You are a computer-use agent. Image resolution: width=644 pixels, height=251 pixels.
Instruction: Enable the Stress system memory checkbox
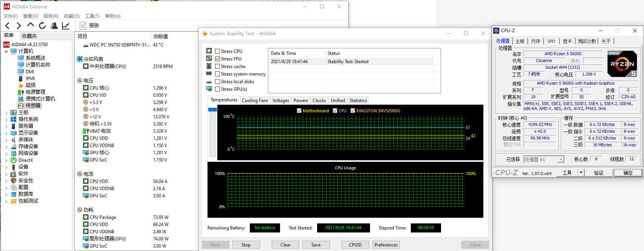(218, 74)
